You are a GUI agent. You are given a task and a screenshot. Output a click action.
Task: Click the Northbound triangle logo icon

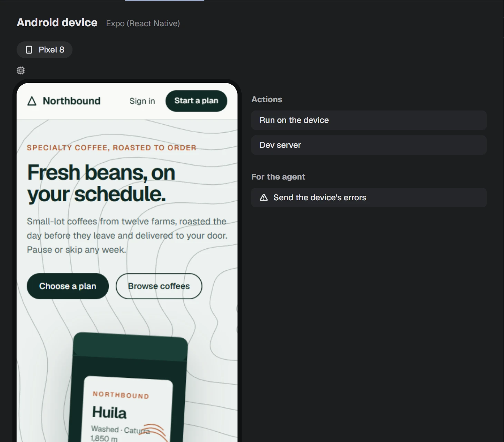(x=32, y=101)
